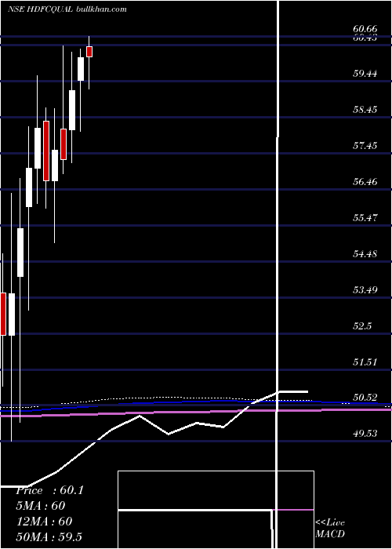This screenshot has height=549, width=392.
Task: Click the 52.5 price axis label
Action: pyautogui.click(x=362, y=326)
